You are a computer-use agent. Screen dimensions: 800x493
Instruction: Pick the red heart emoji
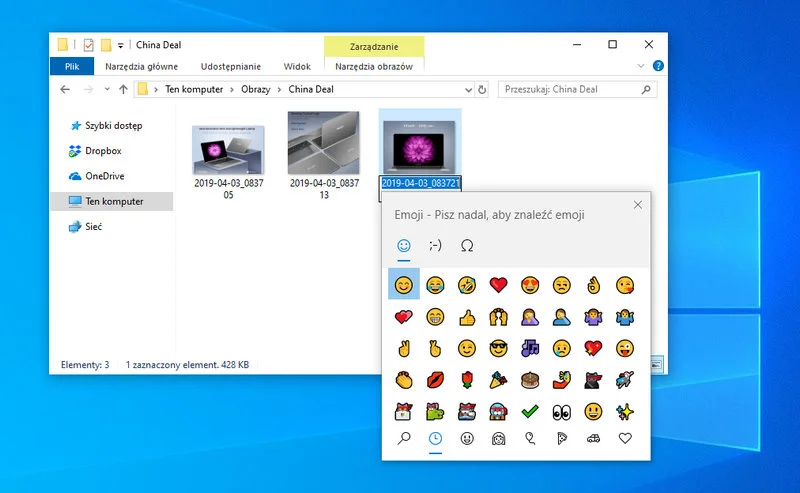[500, 286]
